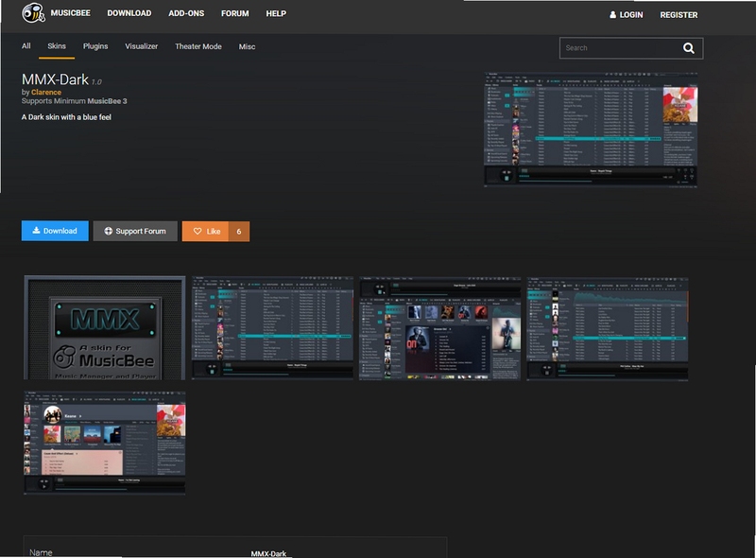
Task: Click the Support Forum button
Action: tap(135, 231)
